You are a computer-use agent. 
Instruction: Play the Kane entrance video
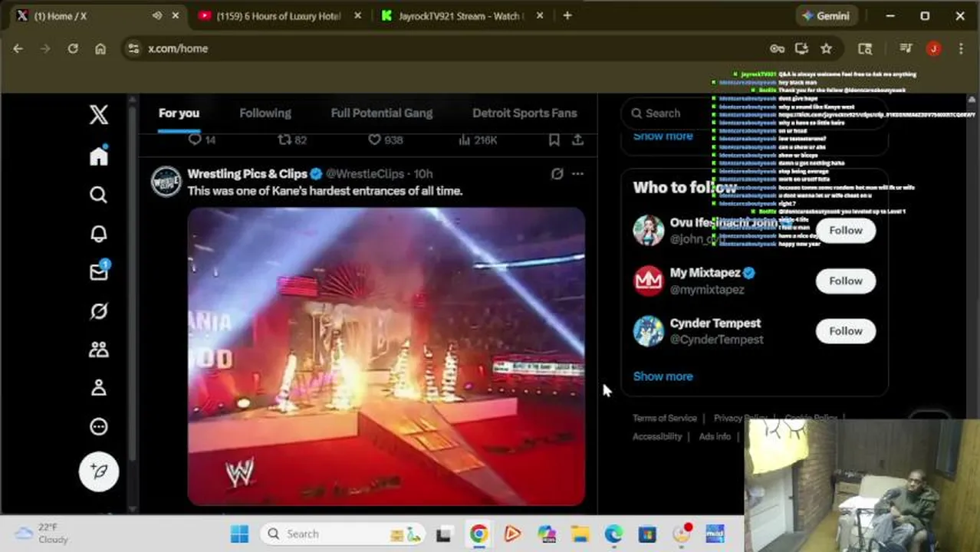(x=386, y=356)
